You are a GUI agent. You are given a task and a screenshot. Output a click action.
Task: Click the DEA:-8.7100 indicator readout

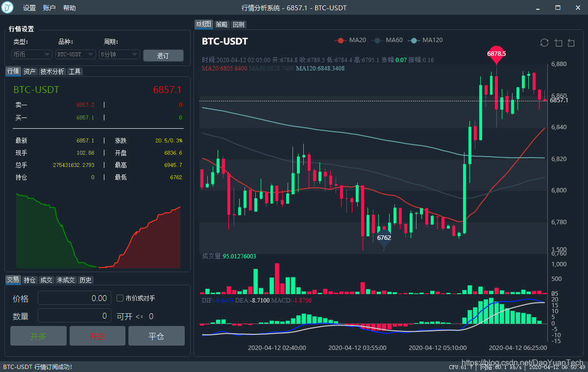[x=252, y=300]
